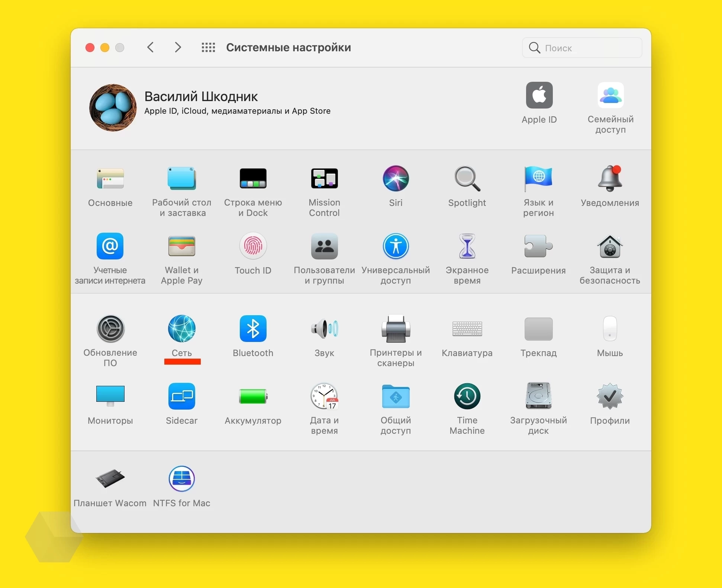This screenshot has width=722, height=588.
Task: Open Дата и время pane
Action: (324, 396)
